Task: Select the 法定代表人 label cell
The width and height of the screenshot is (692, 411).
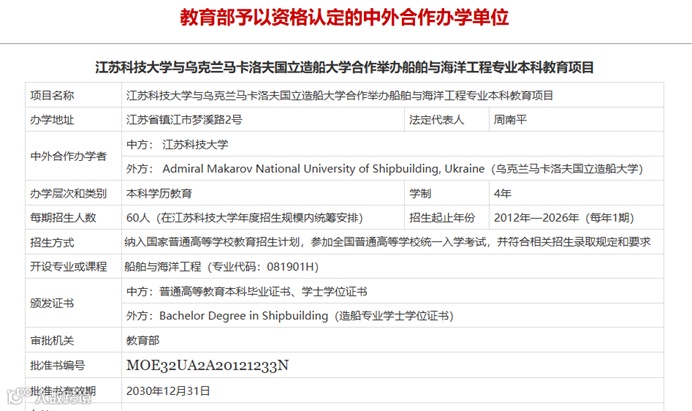Action: coord(447,120)
